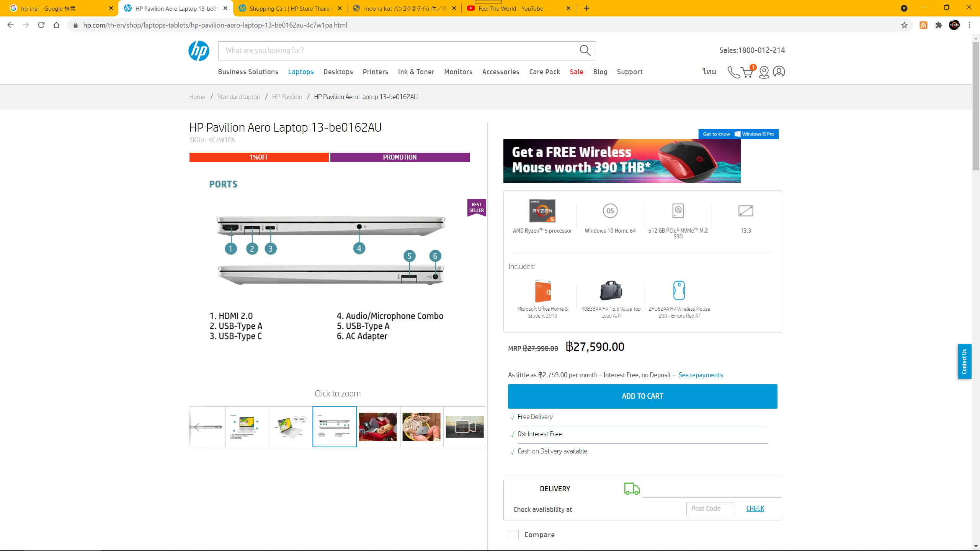Open the user account icon

pos(779,72)
